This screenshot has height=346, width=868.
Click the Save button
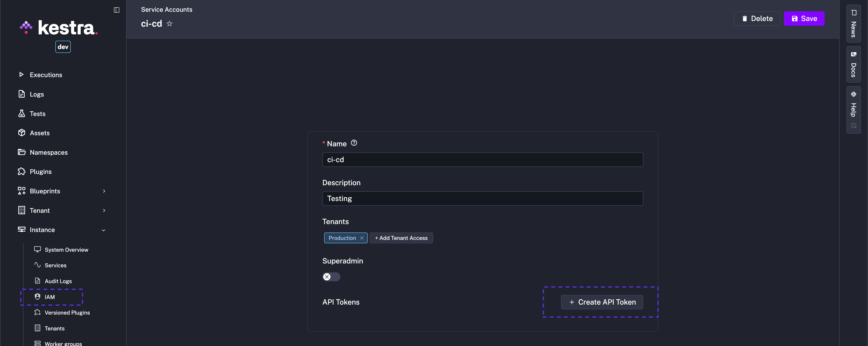pyautogui.click(x=804, y=19)
